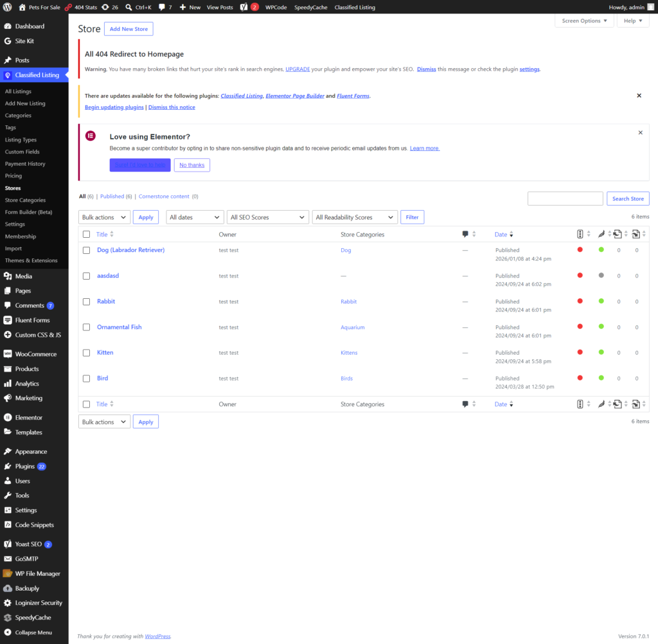Open the Ornamental Fish store title
The image size is (658, 644).
pyautogui.click(x=119, y=327)
